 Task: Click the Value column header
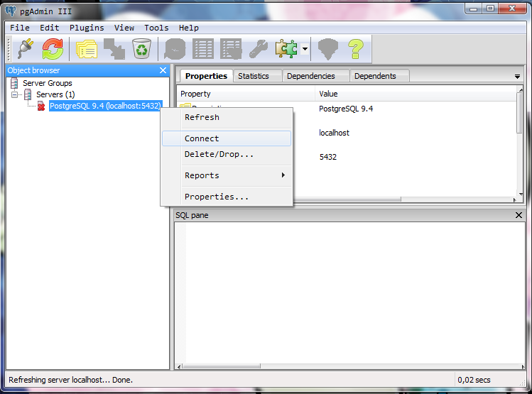point(416,94)
